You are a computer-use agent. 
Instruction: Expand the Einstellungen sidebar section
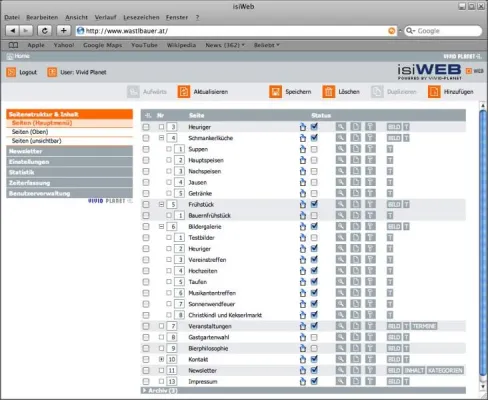(69, 162)
